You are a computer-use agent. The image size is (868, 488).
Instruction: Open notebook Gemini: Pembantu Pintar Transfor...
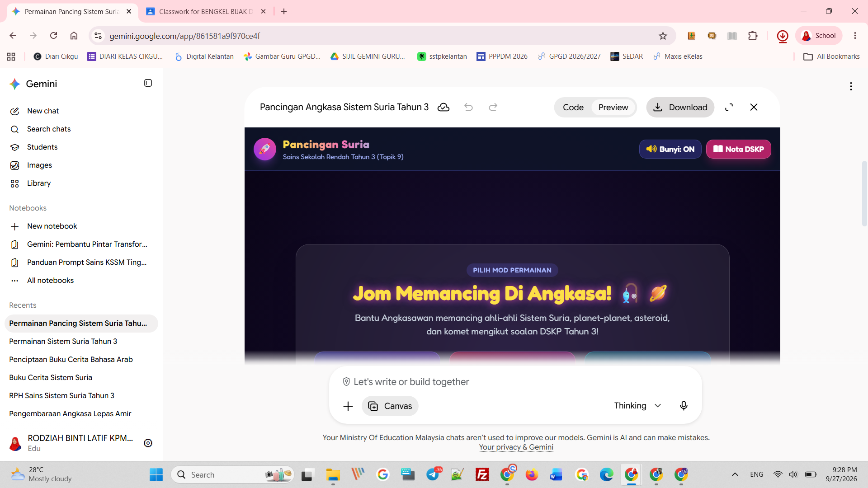tap(81, 244)
